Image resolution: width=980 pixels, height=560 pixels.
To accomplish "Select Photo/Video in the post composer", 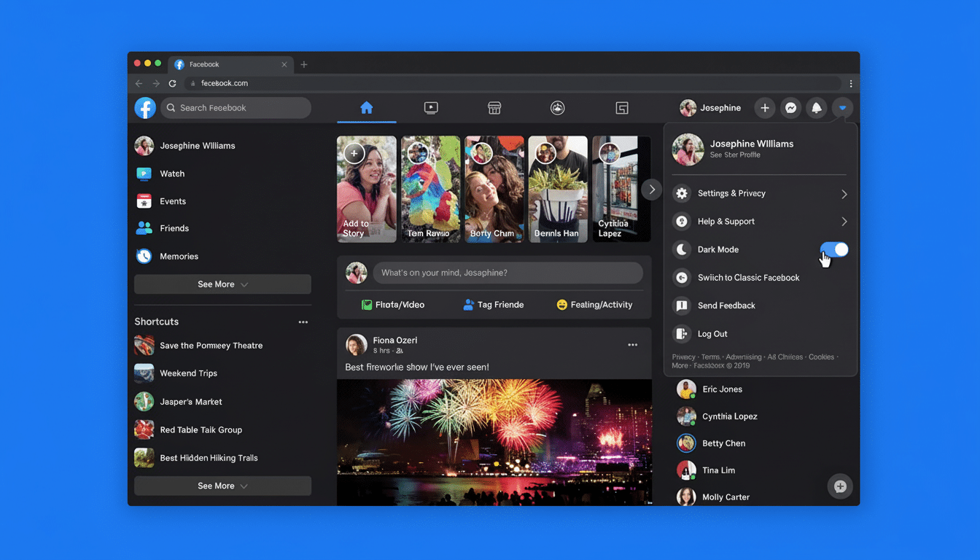I will tap(394, 305).
